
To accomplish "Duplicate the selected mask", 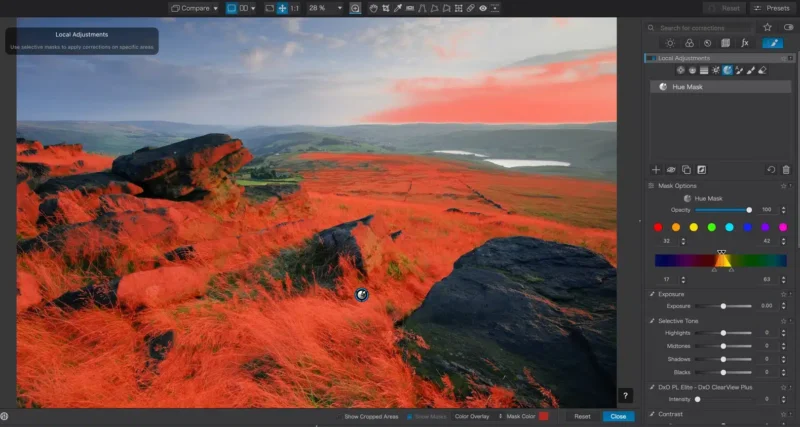I will [686, 170].
